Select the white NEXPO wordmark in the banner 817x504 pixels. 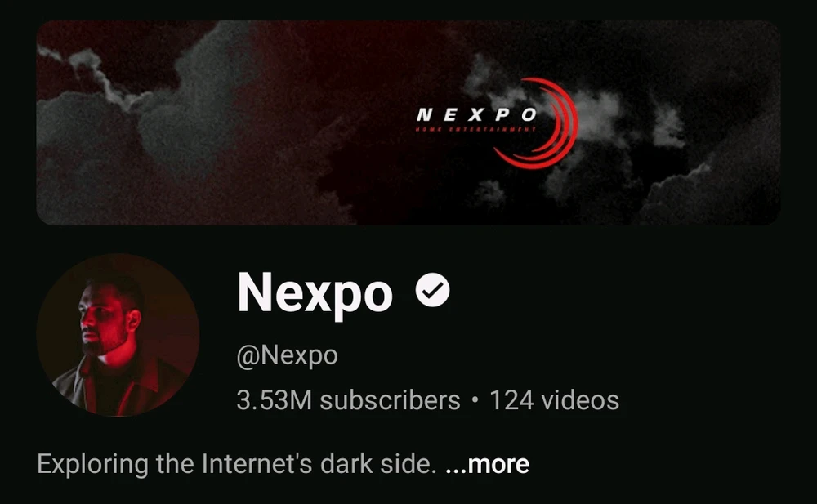476,114
